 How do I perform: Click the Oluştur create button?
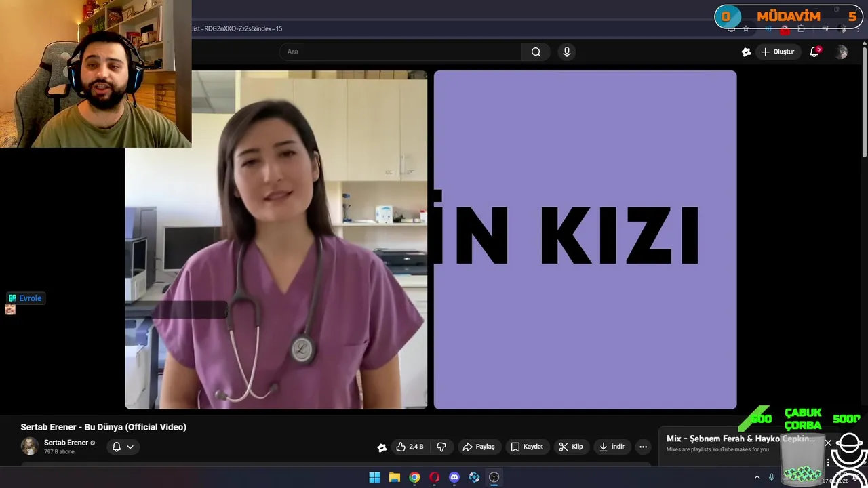pyautogui.click(x=777, y=52)
